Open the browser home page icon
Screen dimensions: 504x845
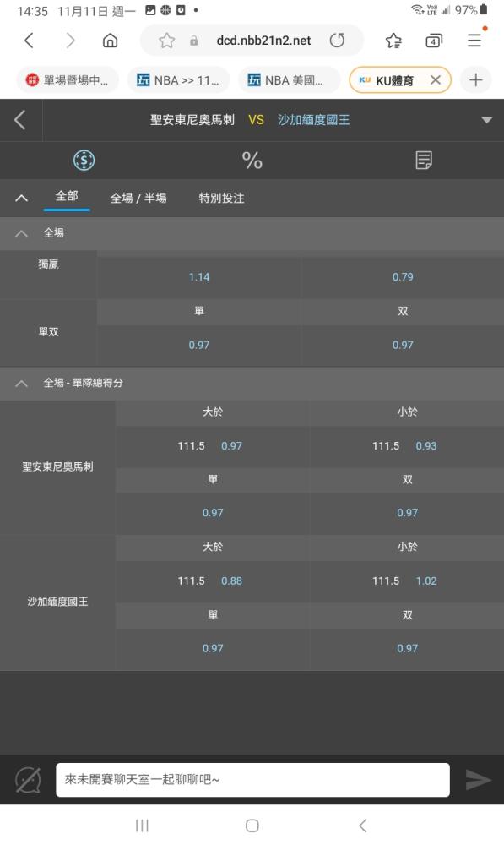(110, 41)
